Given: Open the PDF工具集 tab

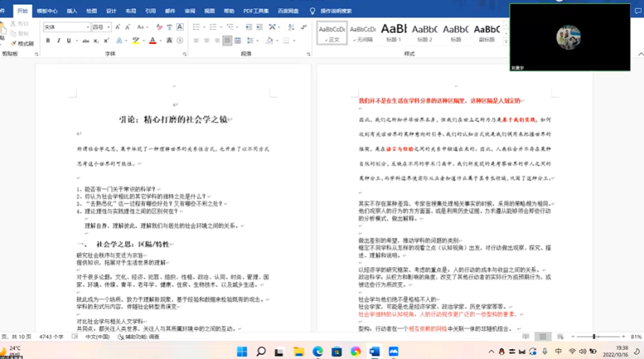Looking at the screenshot, I should click(x=256, y=11).
